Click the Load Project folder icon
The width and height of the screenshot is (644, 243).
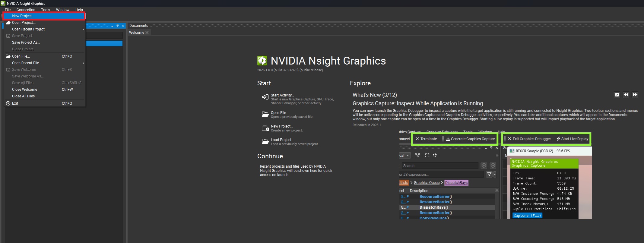pos(265,141)
